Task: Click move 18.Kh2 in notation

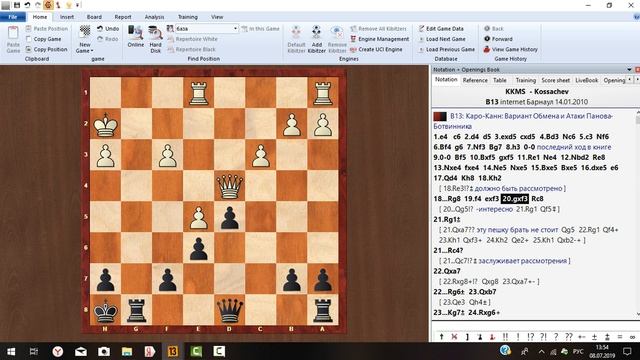Action: coord(490,178)
